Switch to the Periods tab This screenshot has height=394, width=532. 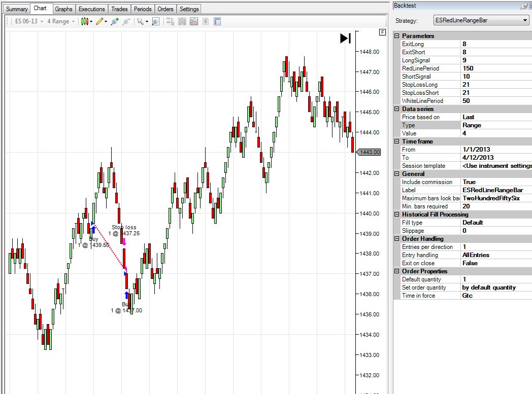click(x=143, y=9)
